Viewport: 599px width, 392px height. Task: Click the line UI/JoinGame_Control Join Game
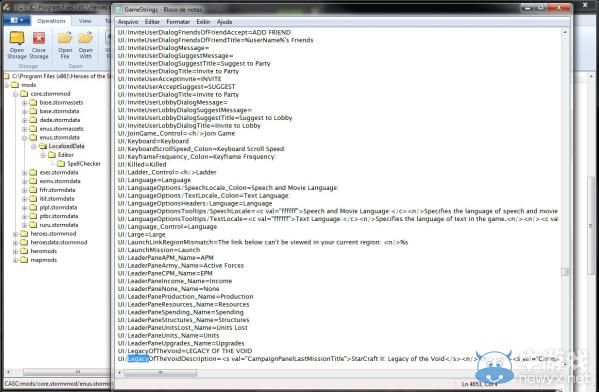(x=176, y=133)
